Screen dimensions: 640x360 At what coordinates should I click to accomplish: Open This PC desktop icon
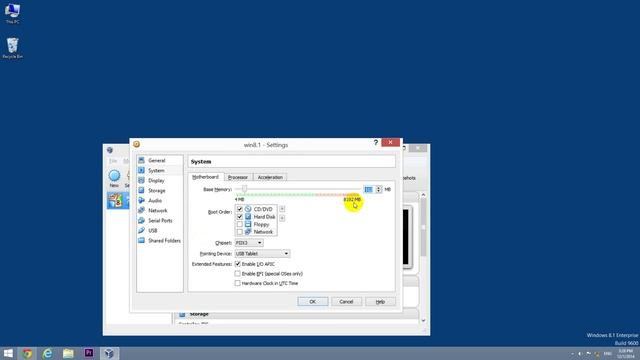click(12, 13)
